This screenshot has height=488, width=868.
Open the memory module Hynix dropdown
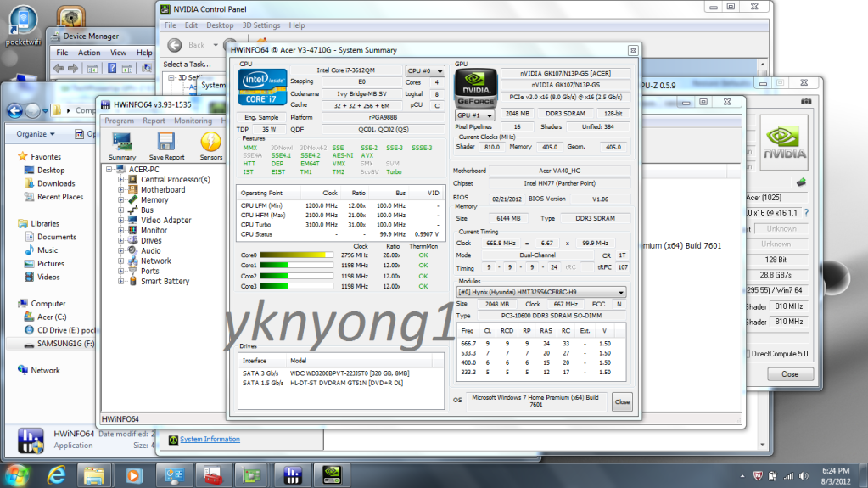tap(540, 292)
